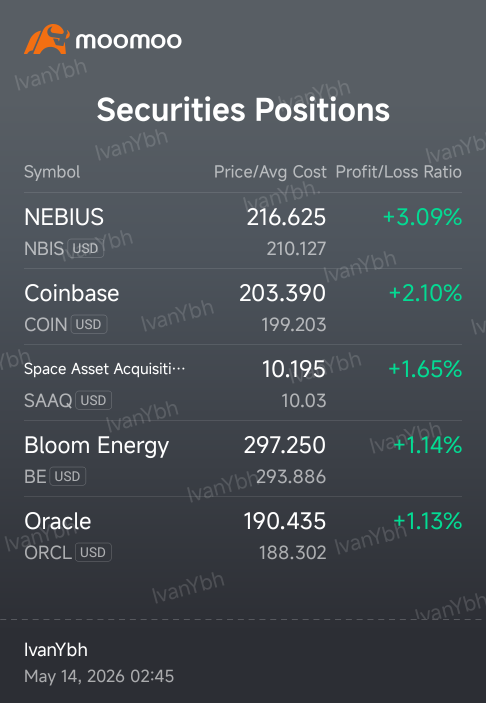Click the May 14, 2026 timestamp
Image resolution: width=486 pixels, height=703 pixels.
tap(99, 677)
